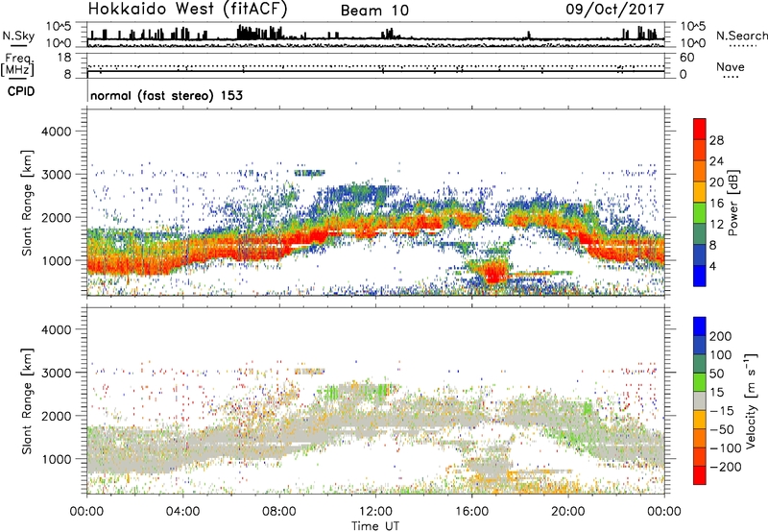Pick the bright blue top segment of Velocity colorbar
This screenshot has height=532, width=768.
pyautogui.click(x=700, y=326)
